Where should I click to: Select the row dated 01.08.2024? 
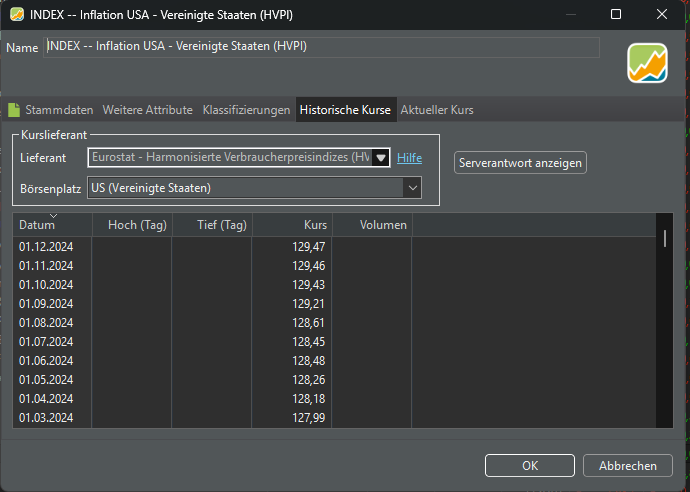[x=46, y=323]
